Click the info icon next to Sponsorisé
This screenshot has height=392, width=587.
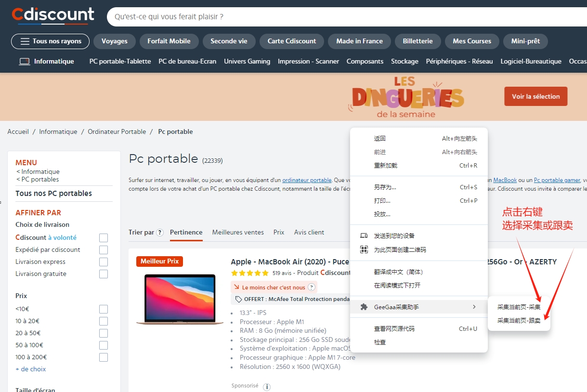coord(267,387)
